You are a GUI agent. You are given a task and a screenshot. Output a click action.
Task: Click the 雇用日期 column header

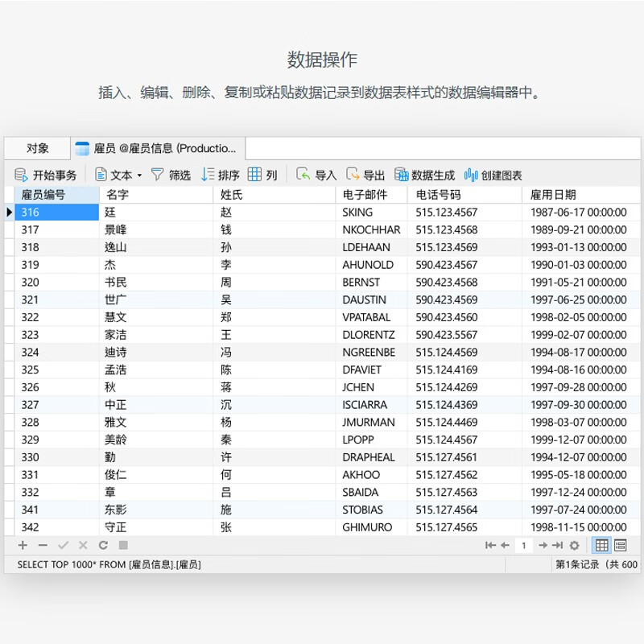(x=554, y=195)
